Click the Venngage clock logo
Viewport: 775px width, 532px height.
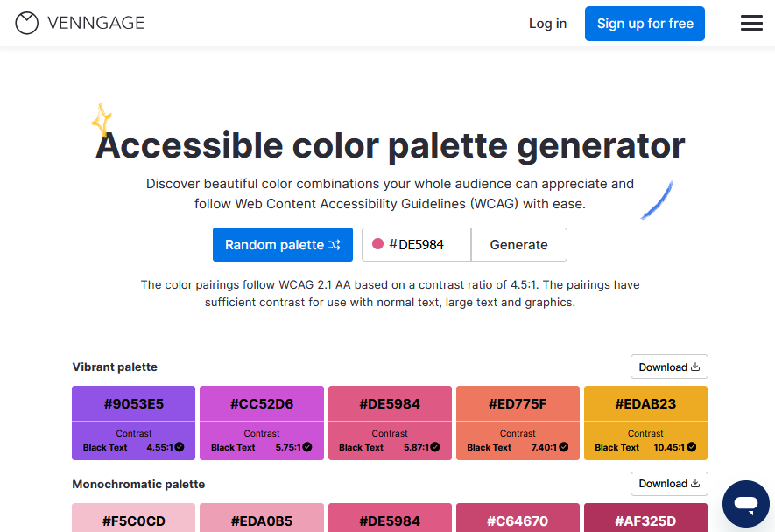[26, 23]
